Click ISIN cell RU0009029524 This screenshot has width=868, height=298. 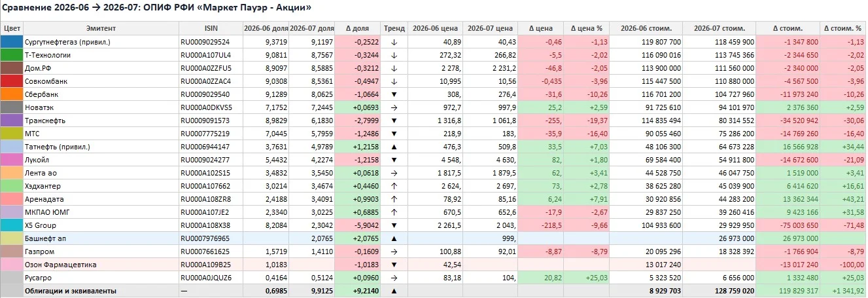tap(211, 41)
